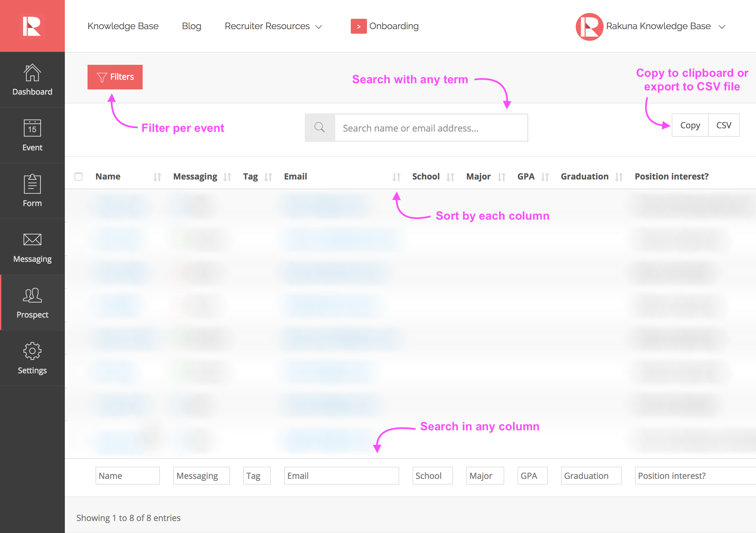
Task: Go to the Knowledge Base menu item
Action: (123, 26)
